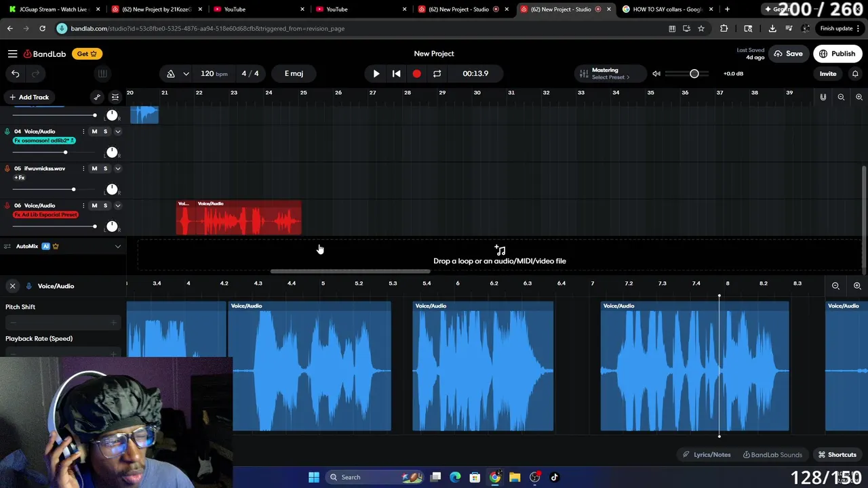Expand track 05 options chevron
The image size is (868, 488).
[x=117, y=168]
